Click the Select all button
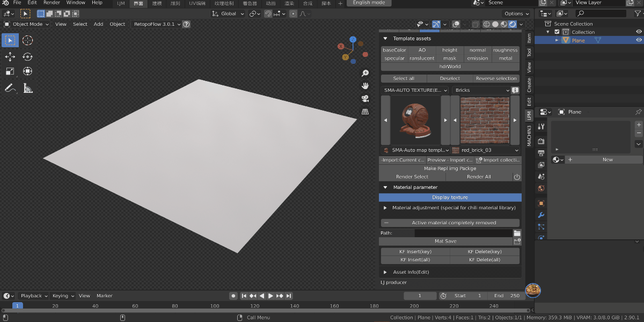Screen dimensions: 644x322 pos(404,78)
